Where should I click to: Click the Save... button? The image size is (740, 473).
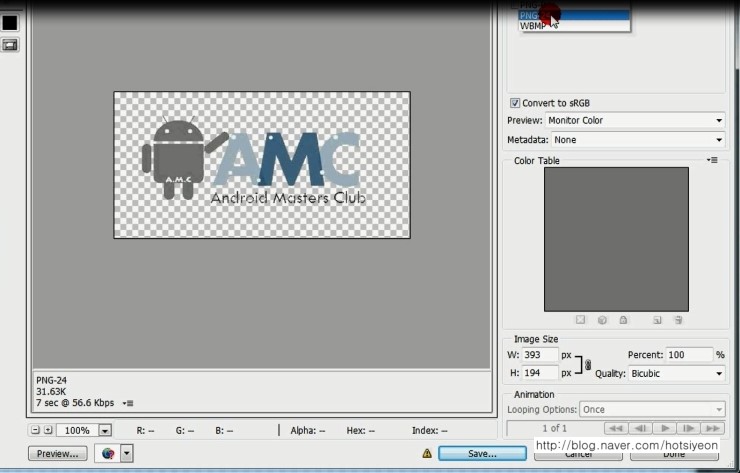482,453
